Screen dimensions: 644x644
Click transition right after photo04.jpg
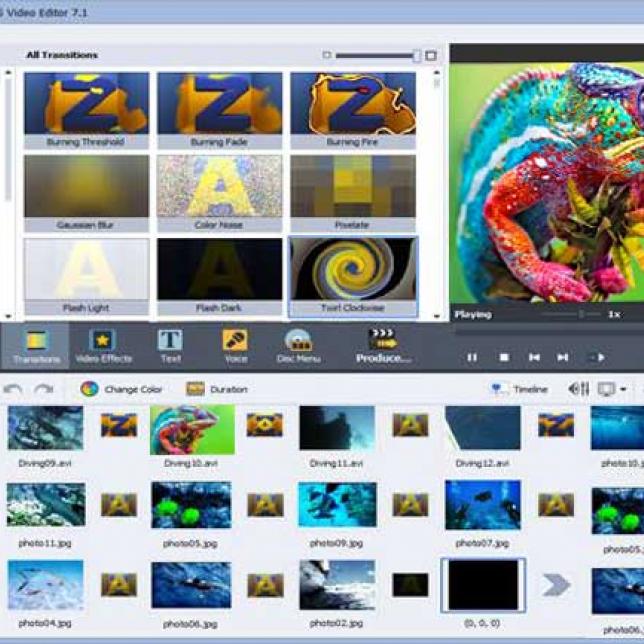(x=119, y=584)
